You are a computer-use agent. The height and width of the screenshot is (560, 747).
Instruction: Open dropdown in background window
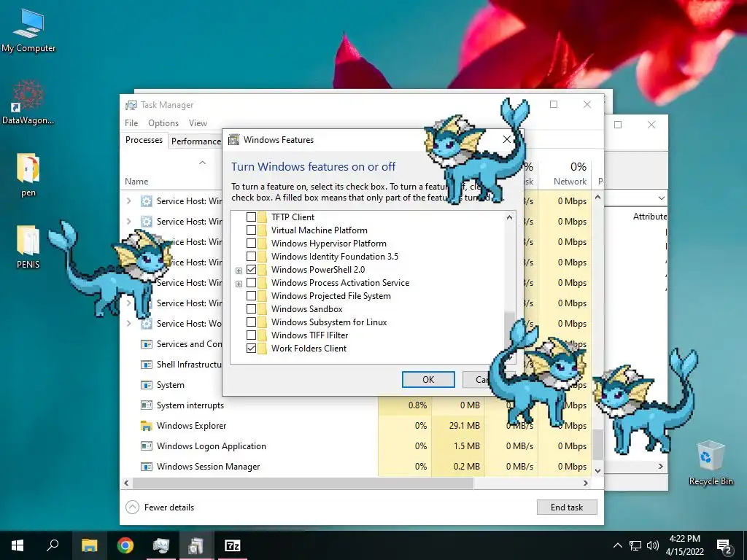coord(661,198)
